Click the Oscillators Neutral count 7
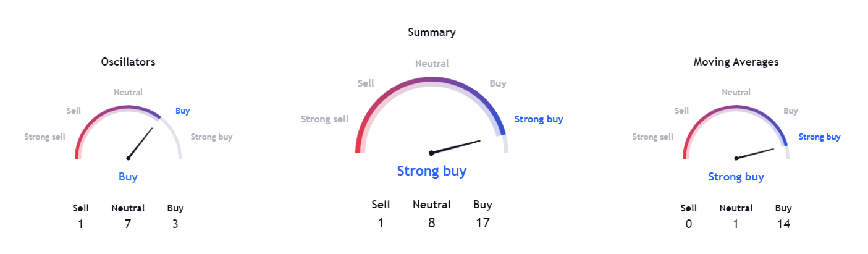Screen dimensions: 868x254 pos(128,224)
